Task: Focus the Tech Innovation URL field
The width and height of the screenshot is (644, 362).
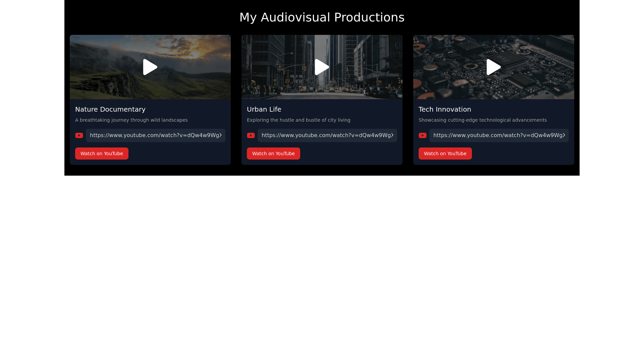Action: pos(499,135)
